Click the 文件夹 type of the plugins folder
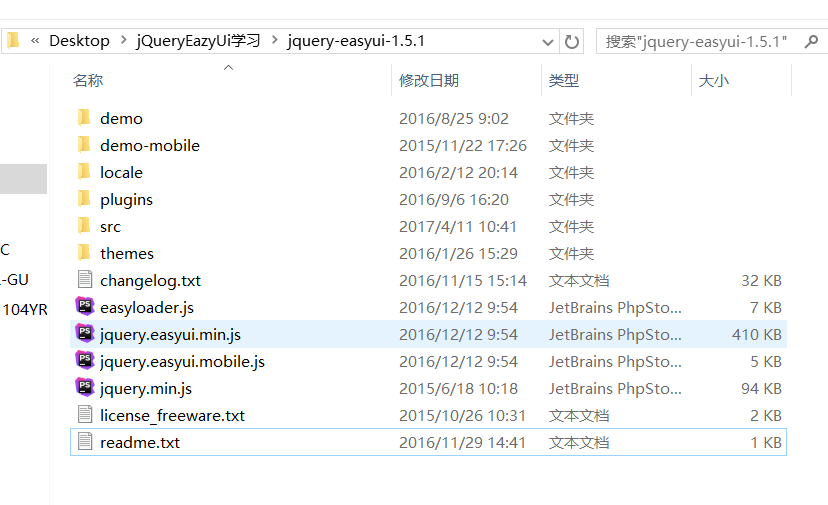Screen dimensions: 828x505 (571, 200)
